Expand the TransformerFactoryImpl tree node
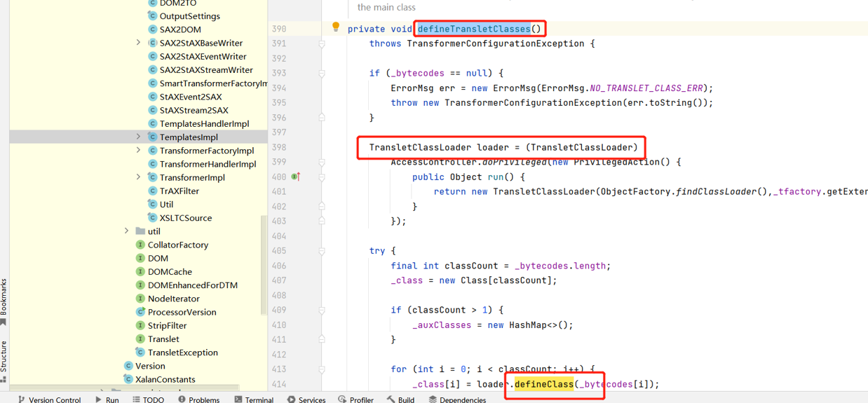The height and width of the screenshot is (403, 868). point(138,151)
